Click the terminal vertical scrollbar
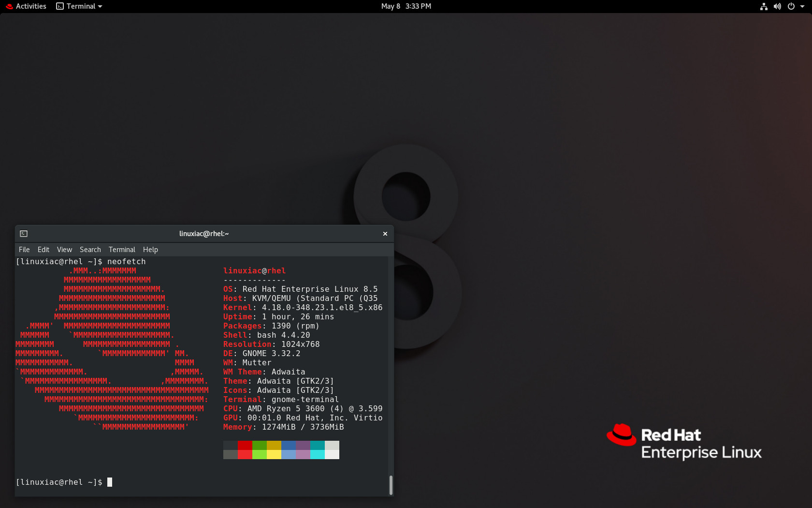The height and width of the screenshot is (508, 812). [x=391, y=485]
